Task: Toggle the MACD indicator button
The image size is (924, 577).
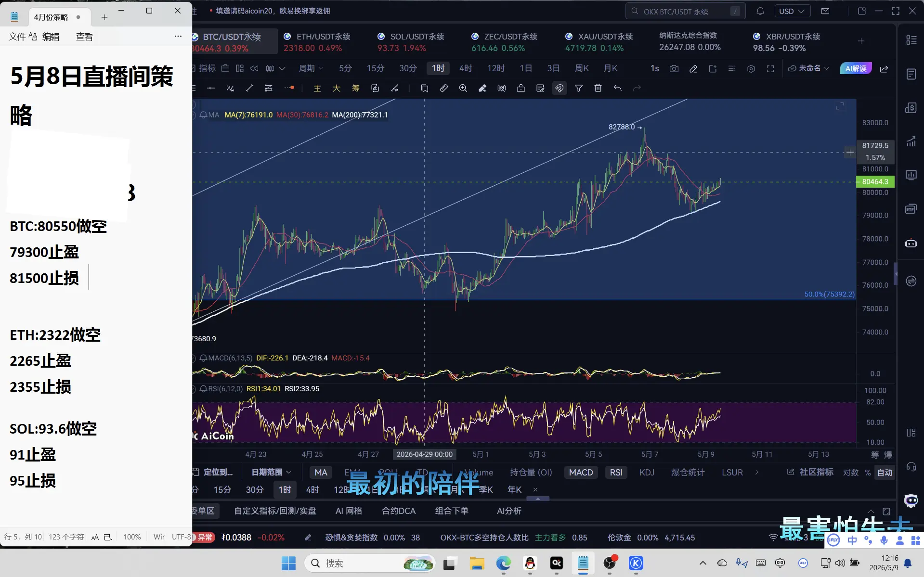Action: [581, 473]
